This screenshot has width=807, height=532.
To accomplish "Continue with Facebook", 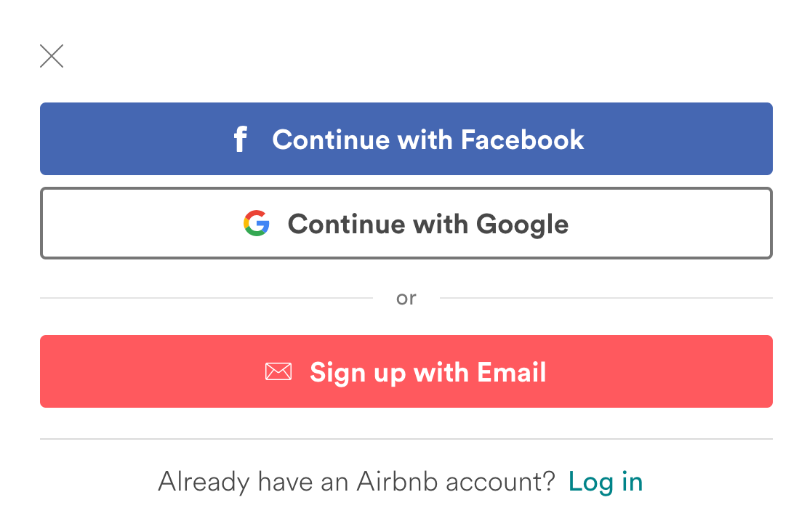I will (406, 139).
